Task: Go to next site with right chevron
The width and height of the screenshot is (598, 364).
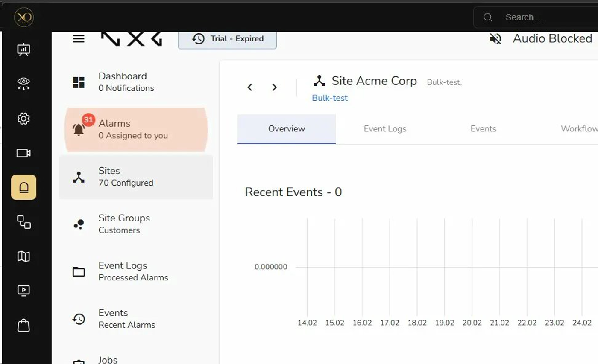Action: click(x=274, y=87)
